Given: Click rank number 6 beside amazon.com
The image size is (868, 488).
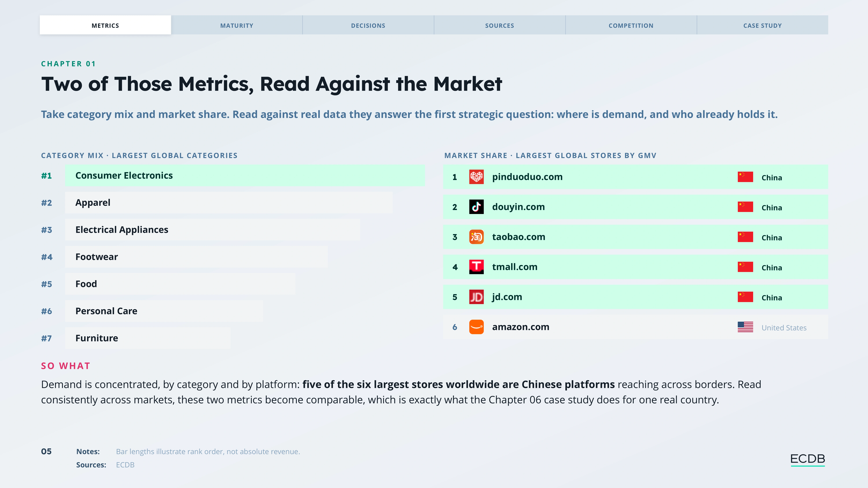Looking at the screenshot, I should pos(455,327).
